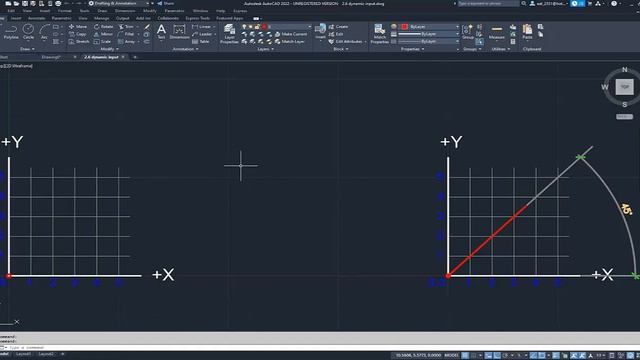640x360 pixels.
Task: Activate the Scale command
Action: (x=102, y=42)
